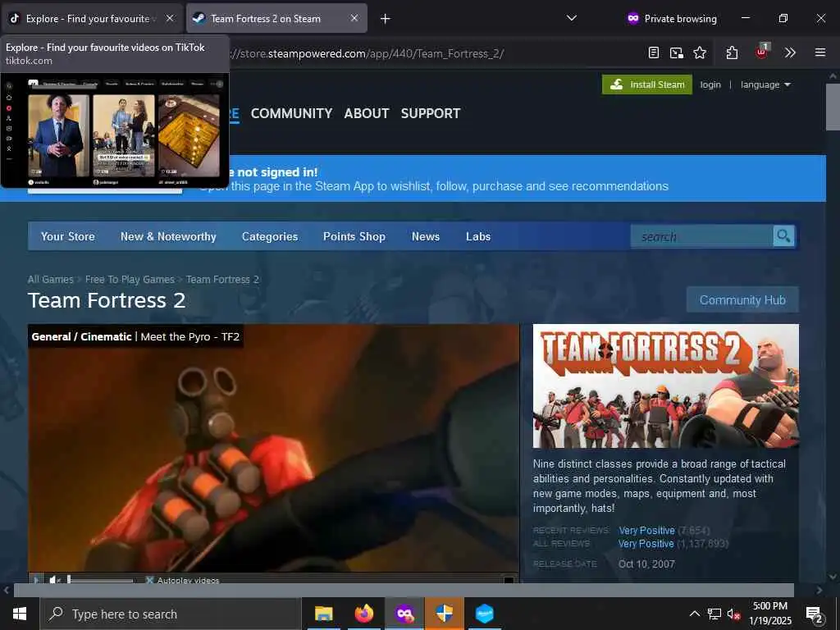Click the vertical page scrollbar thumb

pos(833,107)
